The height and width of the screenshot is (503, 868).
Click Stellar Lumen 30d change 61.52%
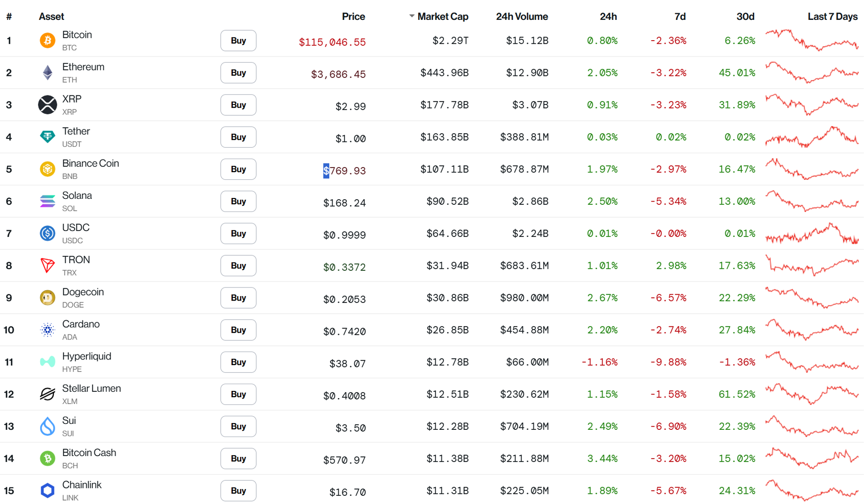pos(737,394)
